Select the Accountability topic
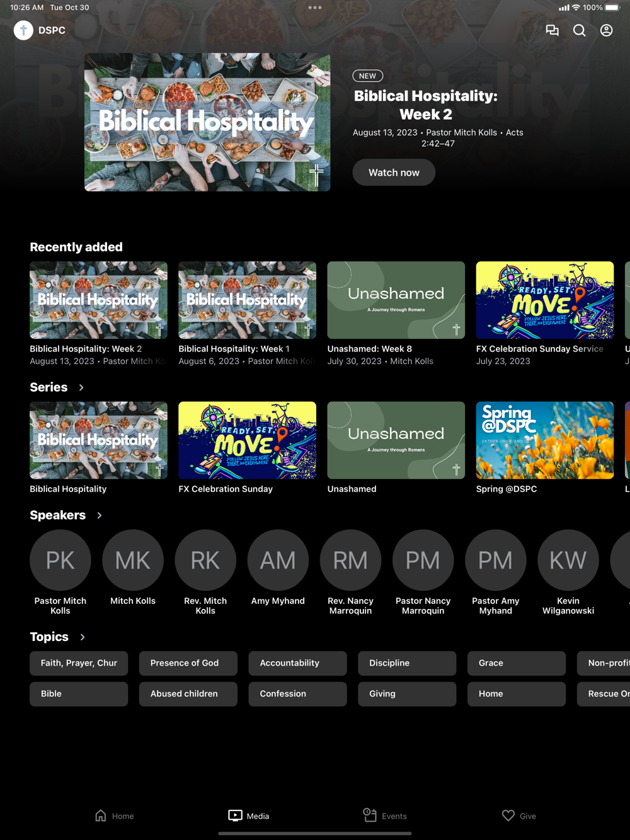This screenshot has height=840, width=630. point(297,663)
